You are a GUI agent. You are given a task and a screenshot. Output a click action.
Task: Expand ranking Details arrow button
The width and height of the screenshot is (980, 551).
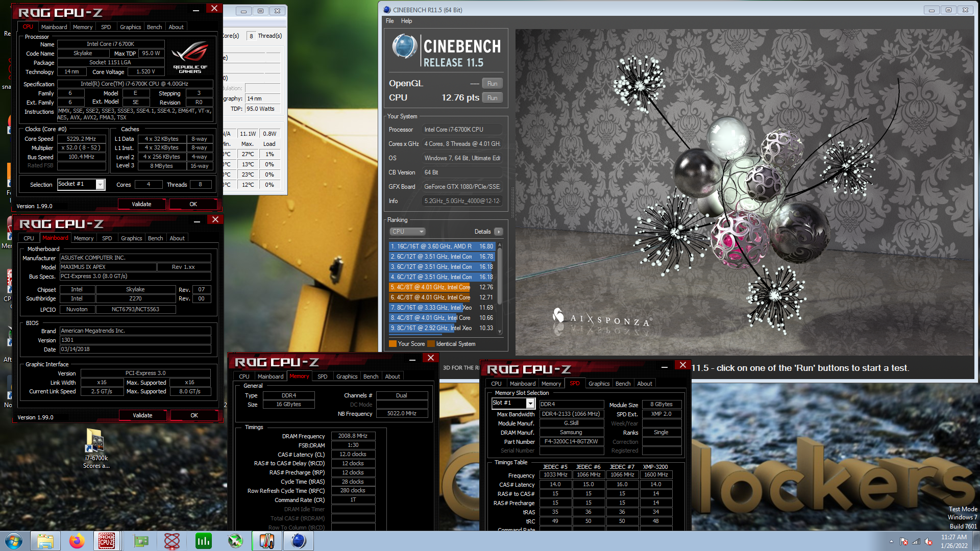pos(499,232)
